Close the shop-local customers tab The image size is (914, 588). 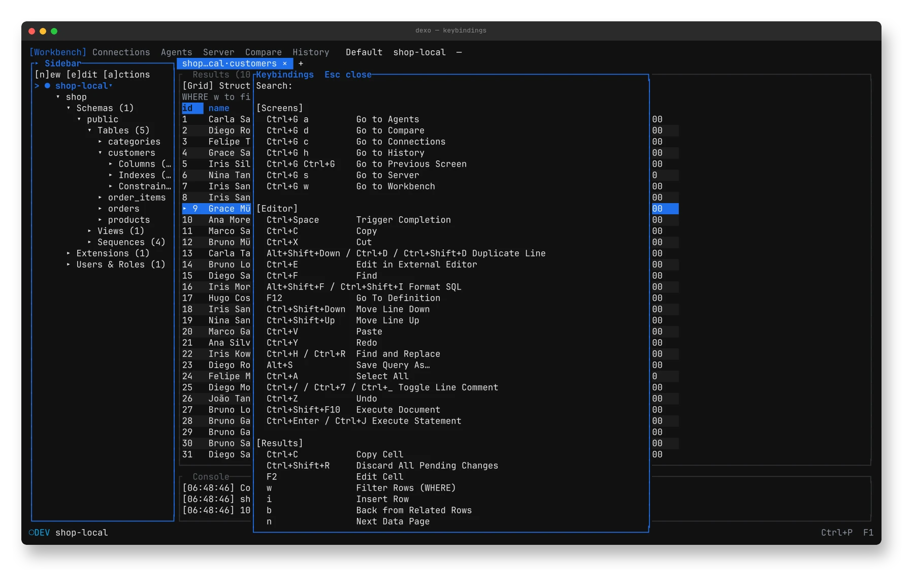coord(285,63)
